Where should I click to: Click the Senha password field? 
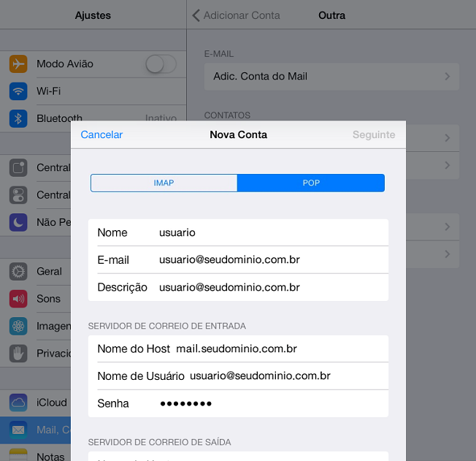(x=270, y=403)
